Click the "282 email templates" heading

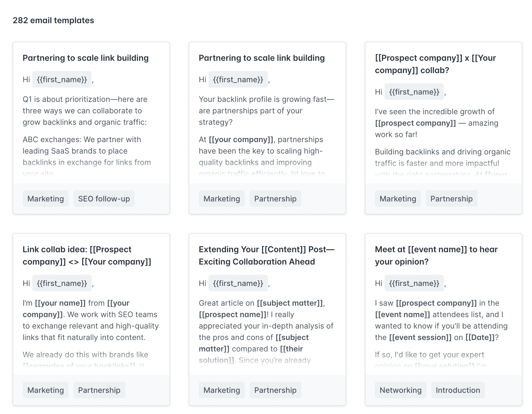(53, 21)
